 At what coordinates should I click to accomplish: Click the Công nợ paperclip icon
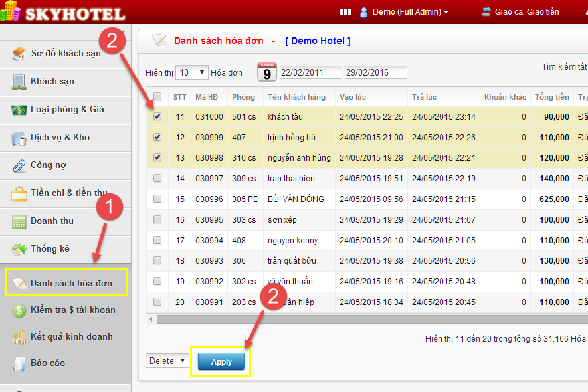coord(19,165)
